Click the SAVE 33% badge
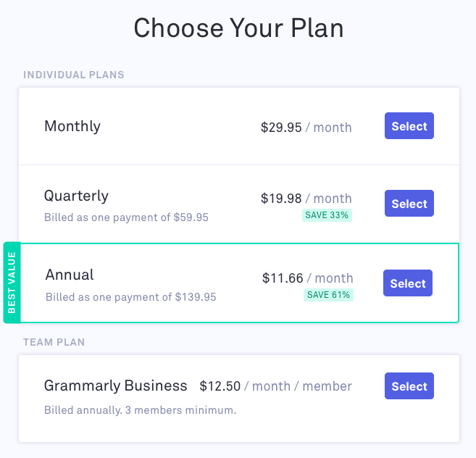Viewport: 476px width, 458px height. tap(327, 215)
